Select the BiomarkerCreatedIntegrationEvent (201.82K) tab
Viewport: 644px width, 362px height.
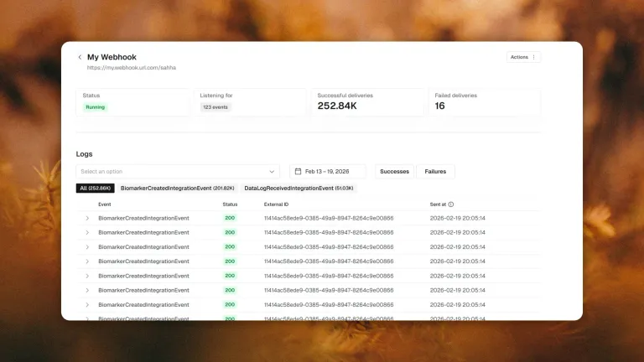coord(178,188)
